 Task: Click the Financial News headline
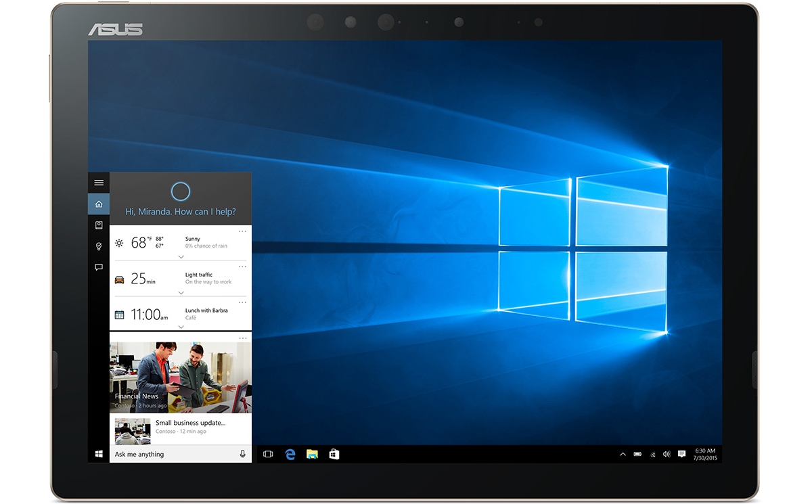coord(137,396)
